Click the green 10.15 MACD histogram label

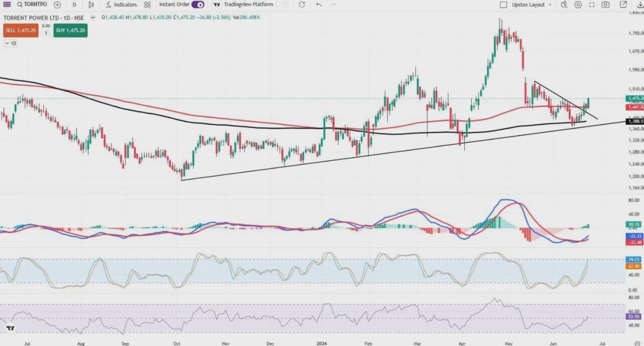pos(634,225)
